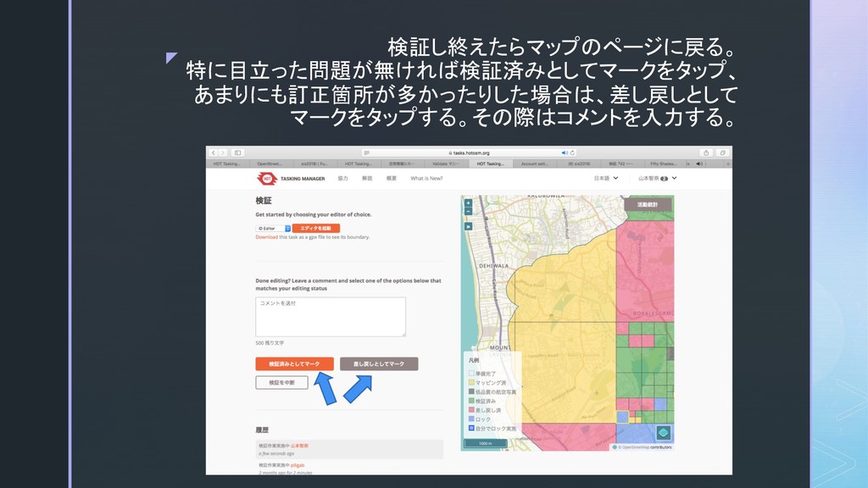The width and height of the screenshot is (868, 488).
Task: Open reader view icon in address bar
Action: click(x=366, y=152)
